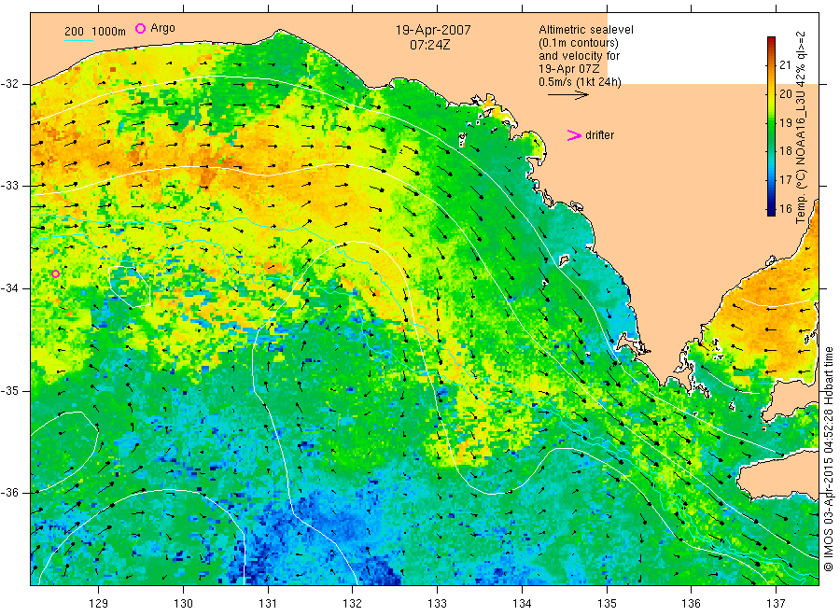Click the 19 value on the temperature scale
The width and height of the screenshot is (840, 616).
[x=785, y=122]
